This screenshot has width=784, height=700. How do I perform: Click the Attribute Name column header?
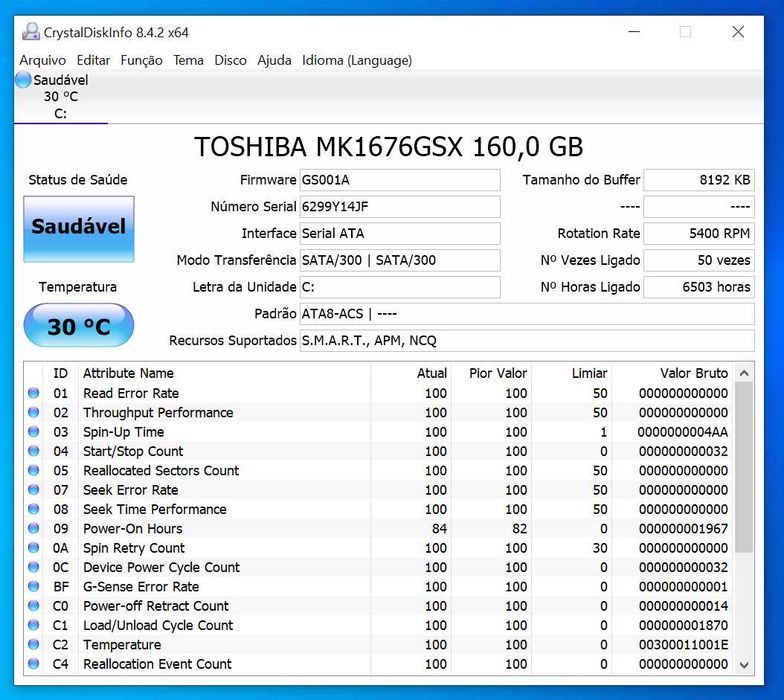[224, 373]
